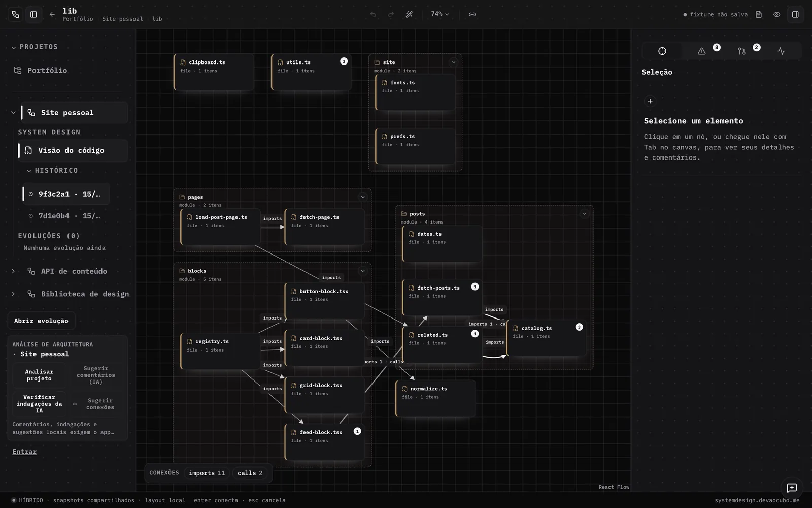Click the magic wand auto-layout icon
Viewport: 812px width, 508px height.
point(409,14)
